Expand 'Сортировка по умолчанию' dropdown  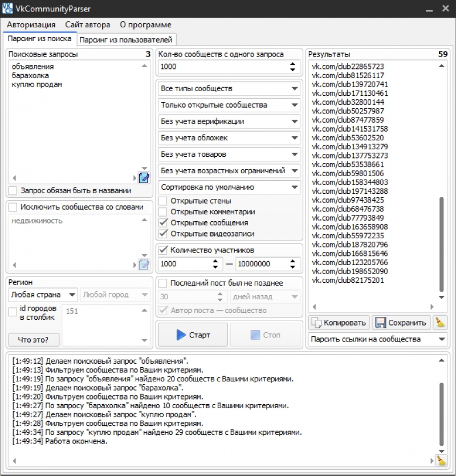pos(229,187)
